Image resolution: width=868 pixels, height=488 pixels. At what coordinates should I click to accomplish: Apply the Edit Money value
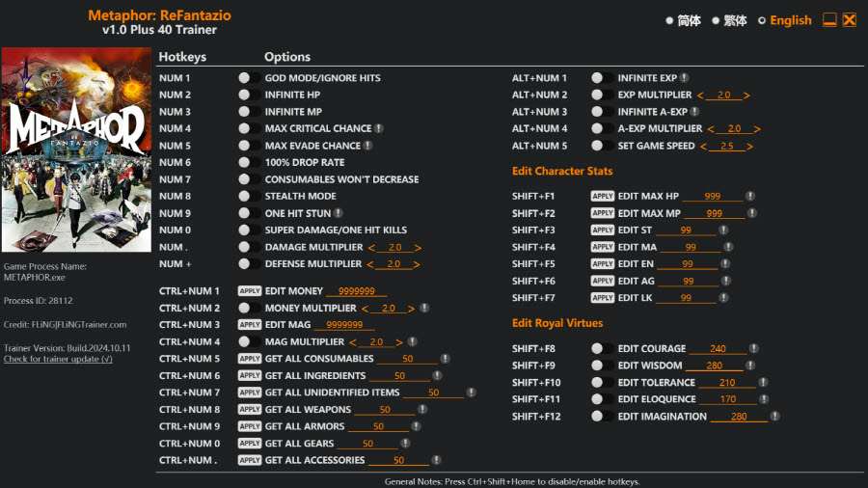250,290
